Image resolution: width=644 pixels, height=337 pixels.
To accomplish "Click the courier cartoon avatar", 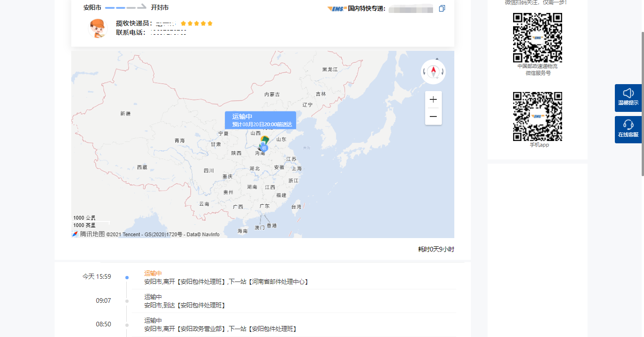I will click(x=98, y=28).
